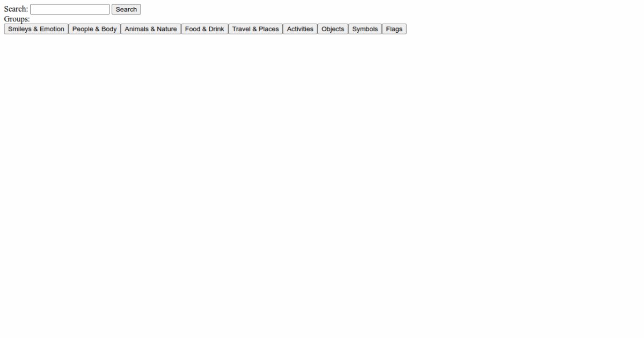Open the Activities group

[x=300, y=29]
